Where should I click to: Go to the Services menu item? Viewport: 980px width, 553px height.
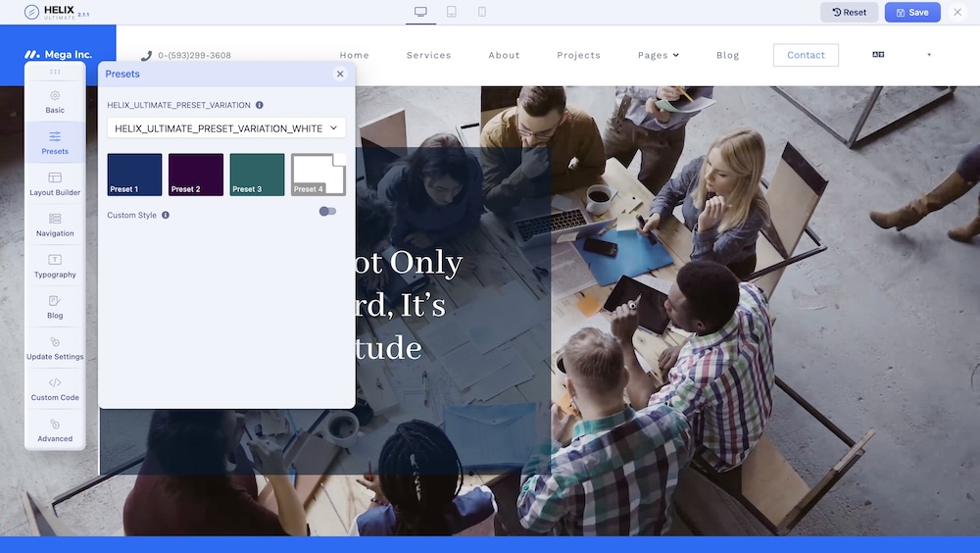(x=428, y=56)
